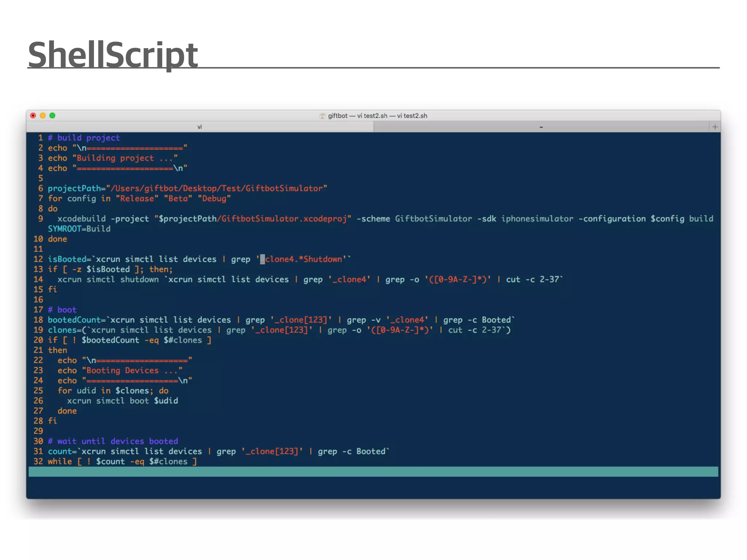
Task: Click the yellow minimize window button
Action: (x=43, y=116)
